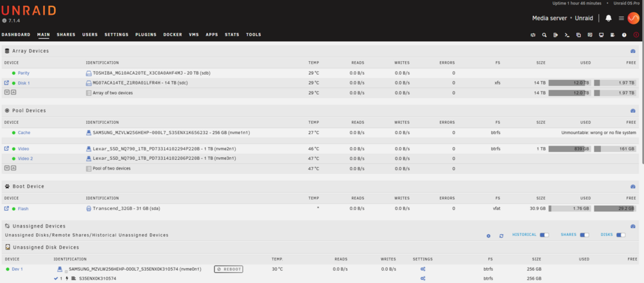Viewport: 644px width, 283px height.
Task: Open the hamburger menu beside the bell
Action: [x=621, y=18]
